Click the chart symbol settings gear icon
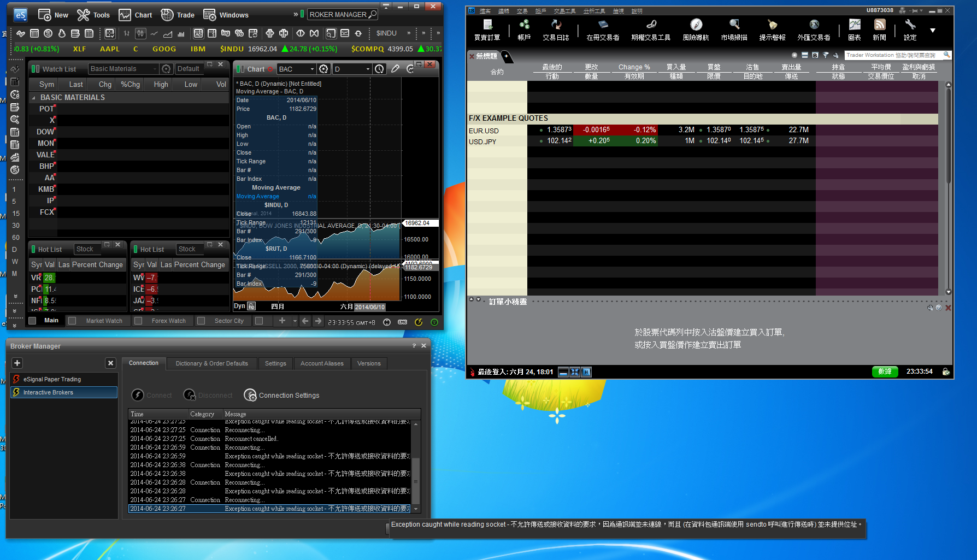This screenshot has height=560, width=977. (324, 69)
